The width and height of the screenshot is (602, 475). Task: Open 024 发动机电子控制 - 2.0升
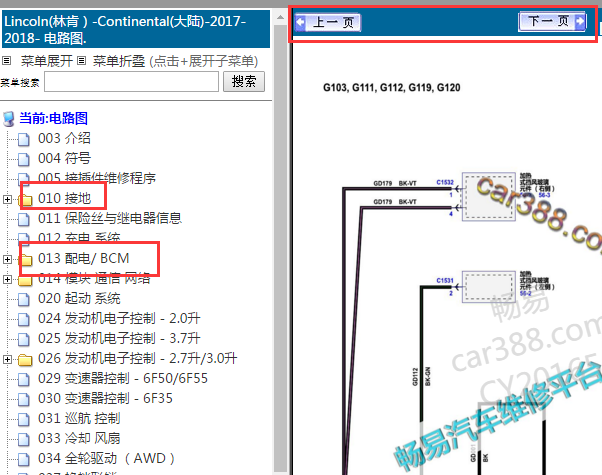coord(119,318)
